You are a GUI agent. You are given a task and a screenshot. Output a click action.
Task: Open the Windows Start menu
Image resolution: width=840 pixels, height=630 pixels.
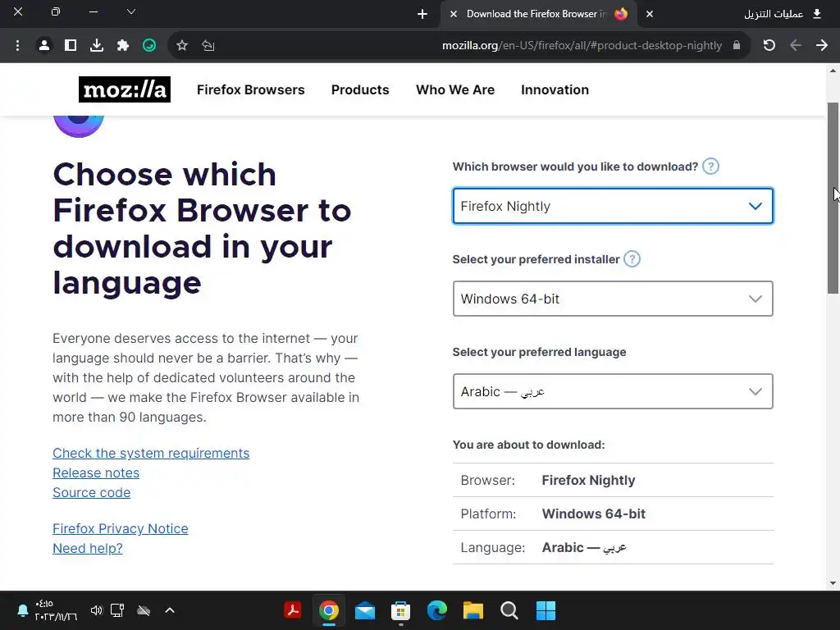[546, 610]
